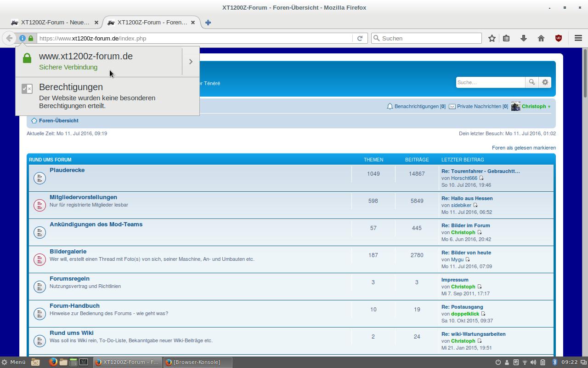Expand secure connection details arrow

pos(191,62)
